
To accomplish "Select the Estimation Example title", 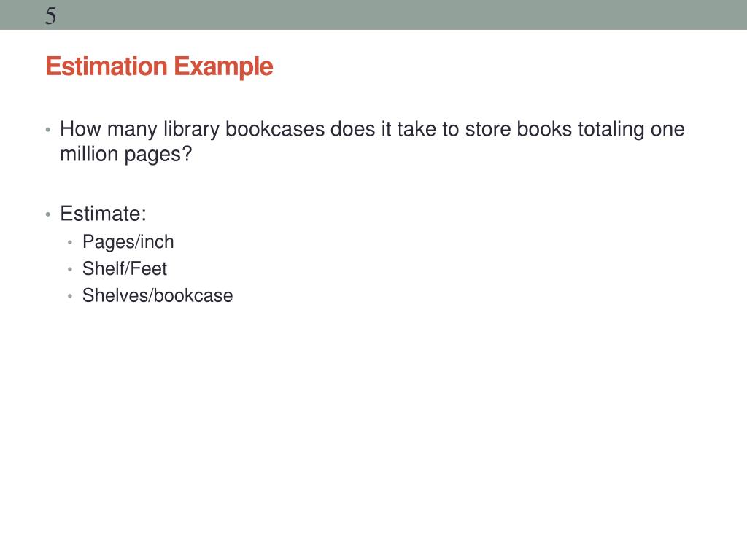I will pos(159,66).
